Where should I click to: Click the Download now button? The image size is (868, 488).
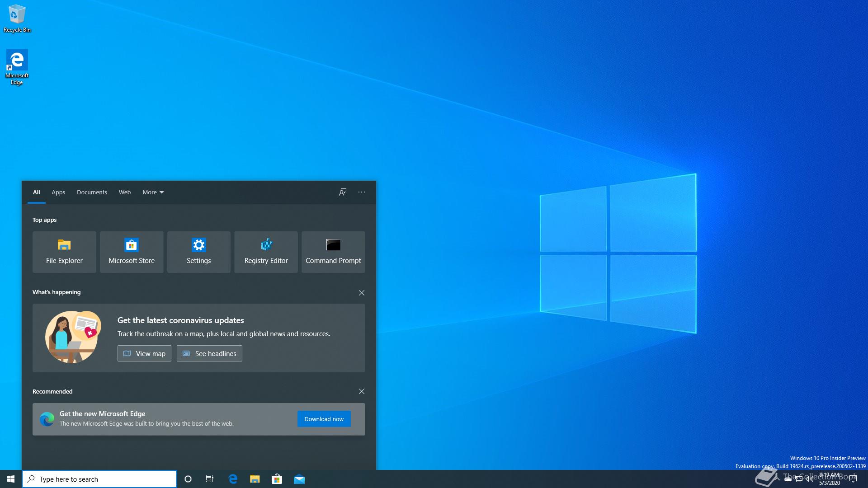324,419
